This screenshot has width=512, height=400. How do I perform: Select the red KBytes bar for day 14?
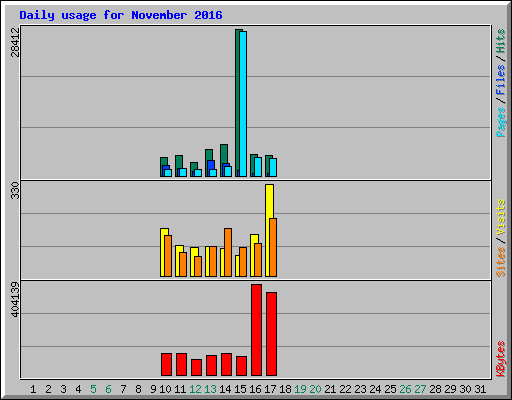click(x=226, y=364)
